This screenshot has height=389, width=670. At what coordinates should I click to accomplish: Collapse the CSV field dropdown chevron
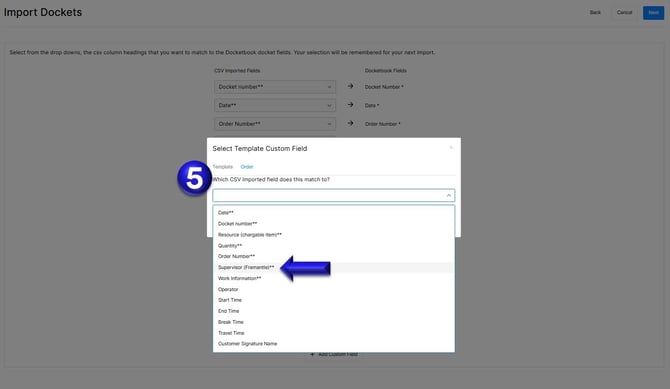(448, 195)
